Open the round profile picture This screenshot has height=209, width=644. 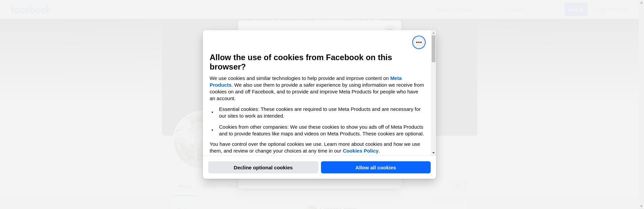tap(188, 141)
